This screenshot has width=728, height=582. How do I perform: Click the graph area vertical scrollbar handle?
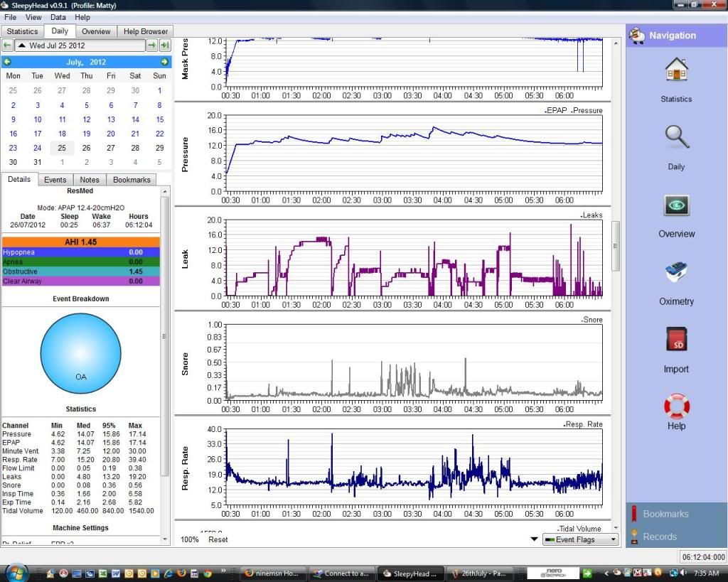616,246
